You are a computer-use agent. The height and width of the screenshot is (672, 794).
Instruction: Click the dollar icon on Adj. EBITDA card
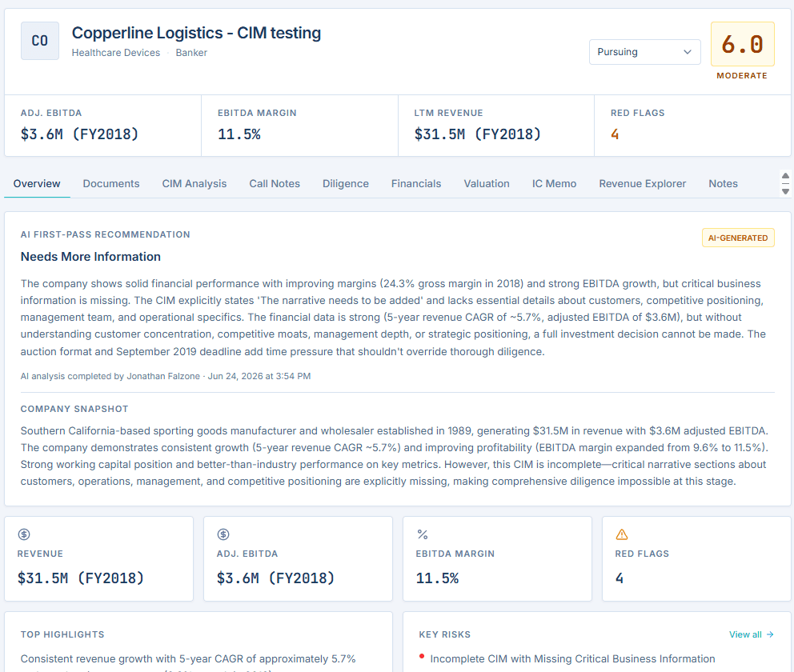(223, 534)
